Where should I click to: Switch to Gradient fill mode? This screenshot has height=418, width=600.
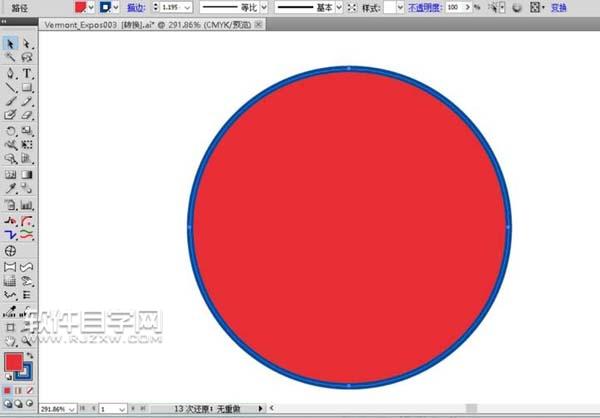click(x=18, y=390)
